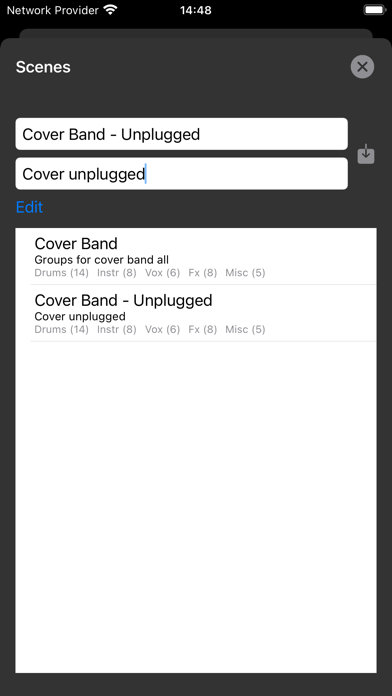Tap Vox (6) under Cover Band scene

point(162,273)
